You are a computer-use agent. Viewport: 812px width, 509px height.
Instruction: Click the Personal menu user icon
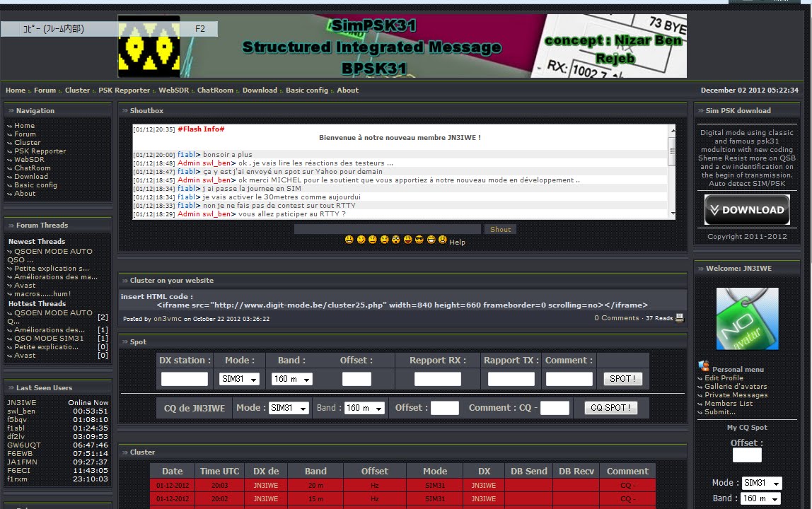(x=704, y=366)
